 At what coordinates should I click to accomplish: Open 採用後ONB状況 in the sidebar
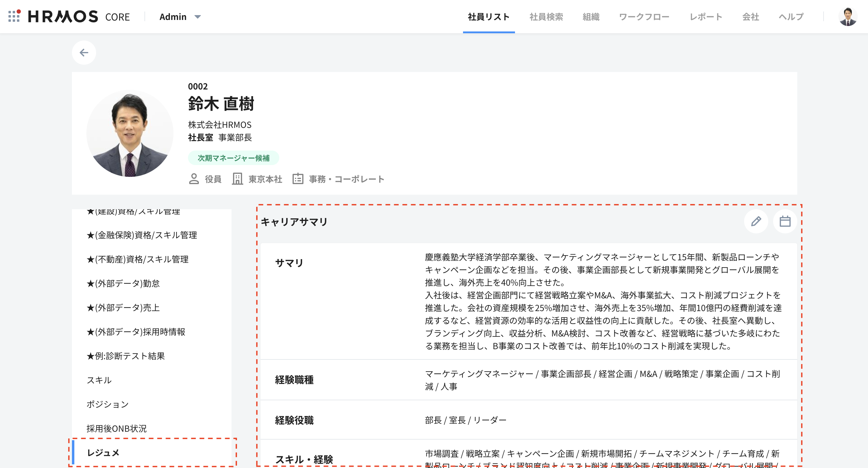click(x=117, y=429)
